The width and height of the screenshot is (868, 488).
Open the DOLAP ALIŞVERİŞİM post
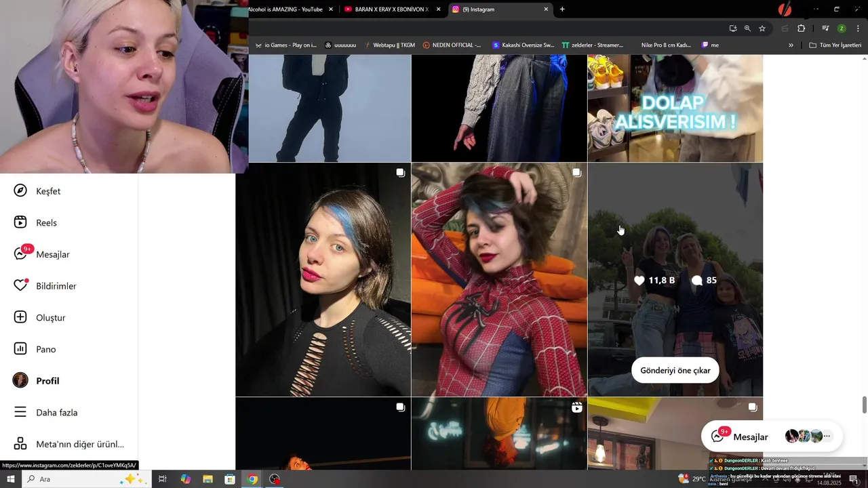tap(675, 108)
